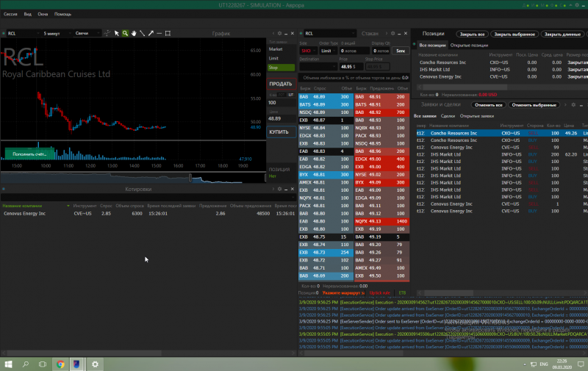Viewport: 588px width, 371px height.
Task: Click the right chevron in Стакан panel header
Action: 387,33
